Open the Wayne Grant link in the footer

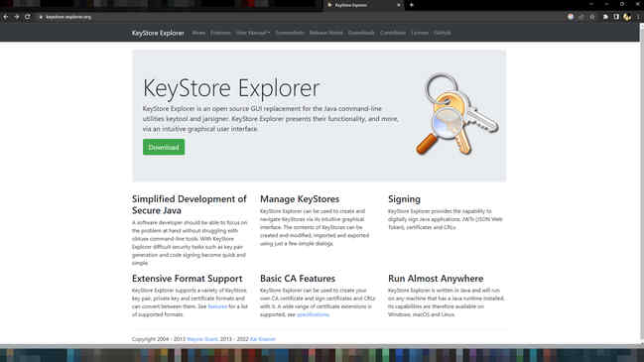click(x=202, y=339)
